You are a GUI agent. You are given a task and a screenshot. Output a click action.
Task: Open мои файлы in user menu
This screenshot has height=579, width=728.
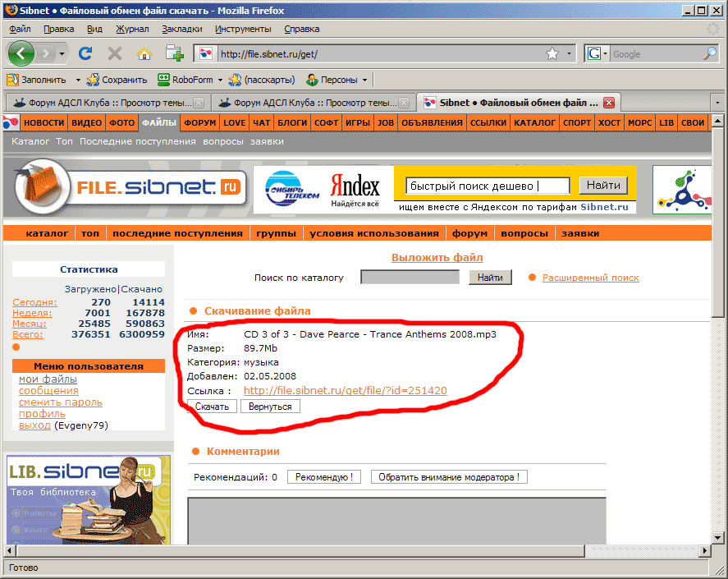[48, 379]
